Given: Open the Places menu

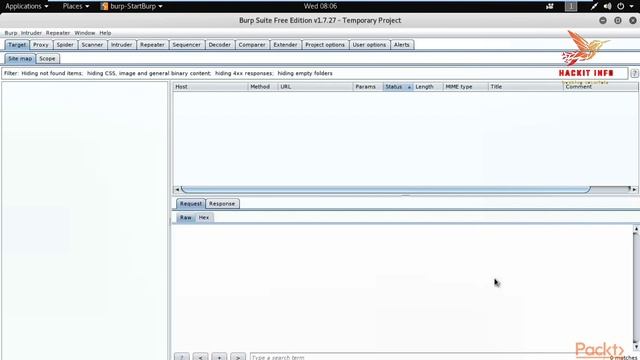Looking at the screenshot, I should [76, 6].
